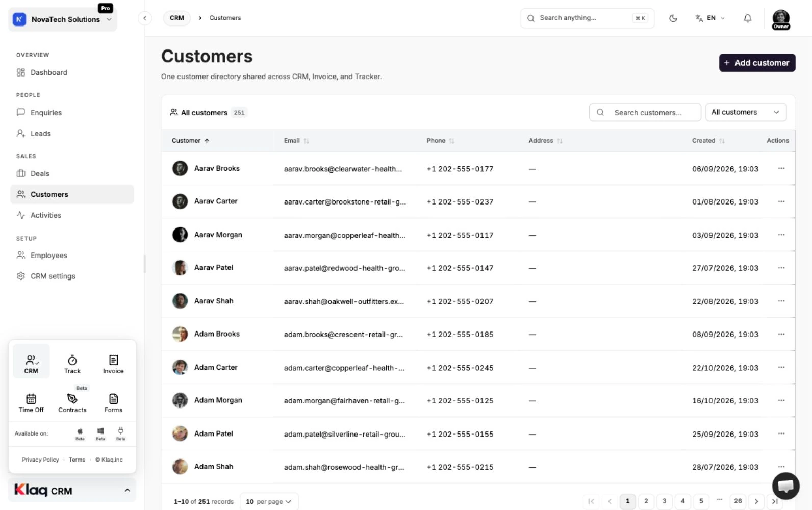Image resolution: width=812 pixels, height=510 pixels.
Task: Sort the table by Email column
Action: [x=296, y=141]
